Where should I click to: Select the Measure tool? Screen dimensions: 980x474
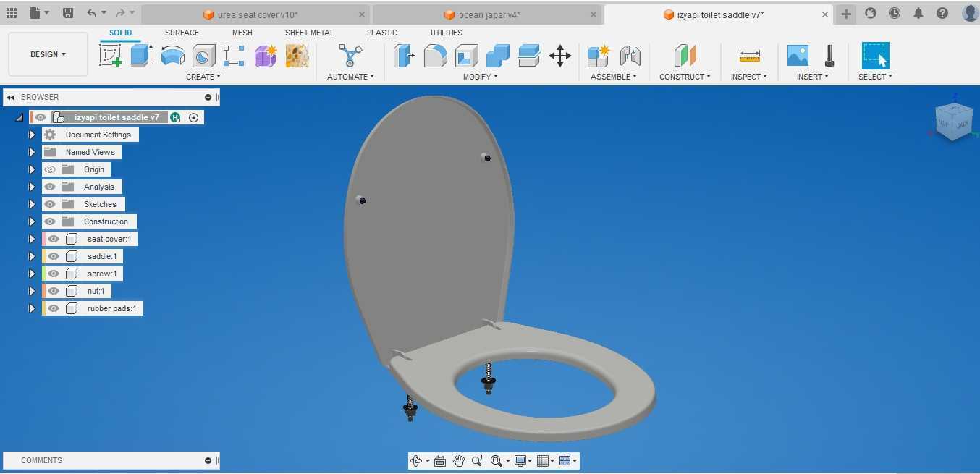coord(749,56)
